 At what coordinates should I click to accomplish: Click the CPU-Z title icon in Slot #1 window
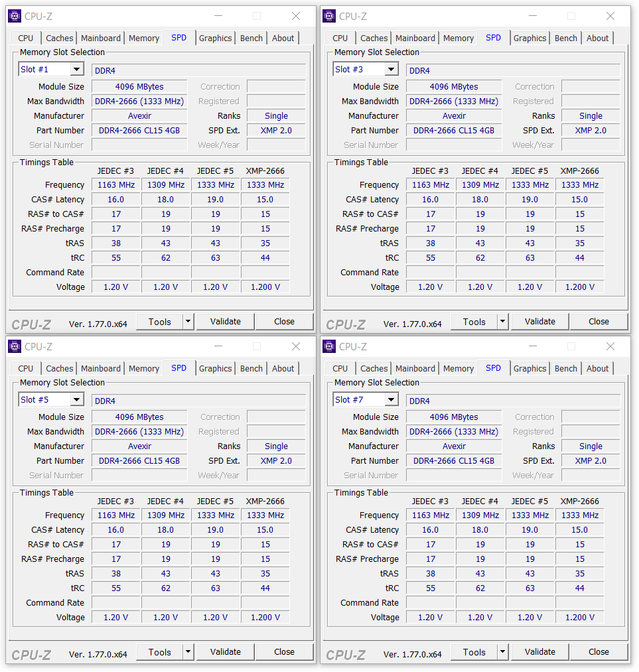15,17
